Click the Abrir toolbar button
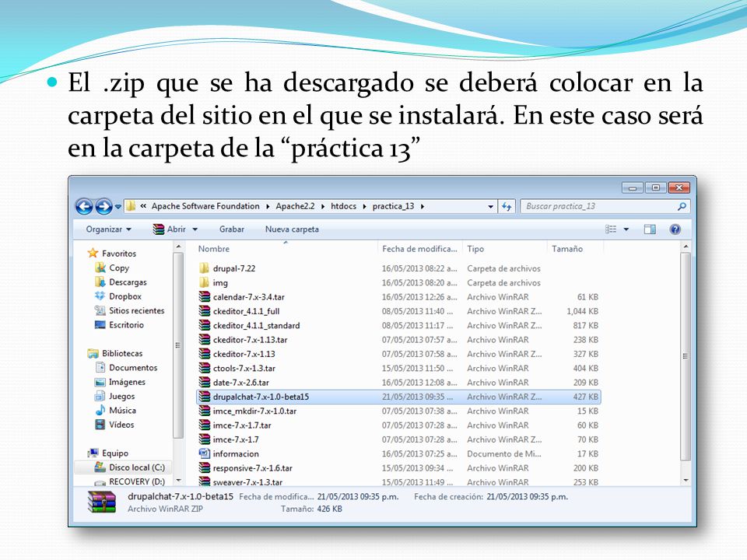 tap(170, 229)
